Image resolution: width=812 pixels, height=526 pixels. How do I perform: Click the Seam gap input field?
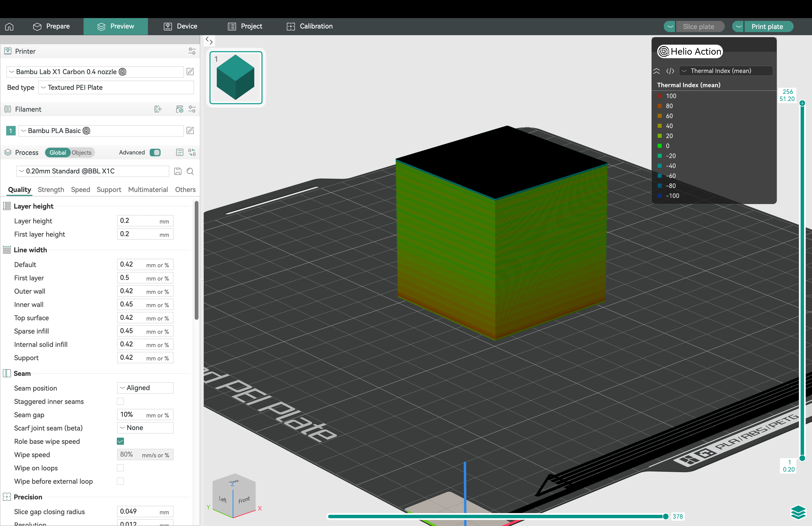145,414
